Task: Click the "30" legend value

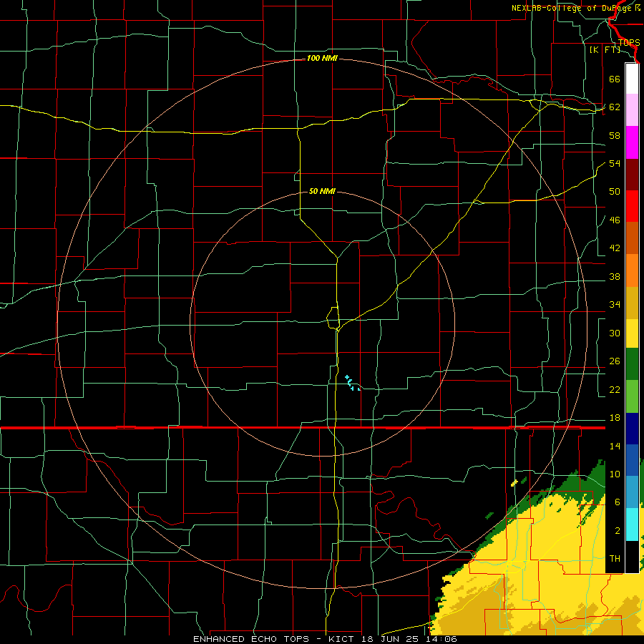Action: tap(615, 333)
